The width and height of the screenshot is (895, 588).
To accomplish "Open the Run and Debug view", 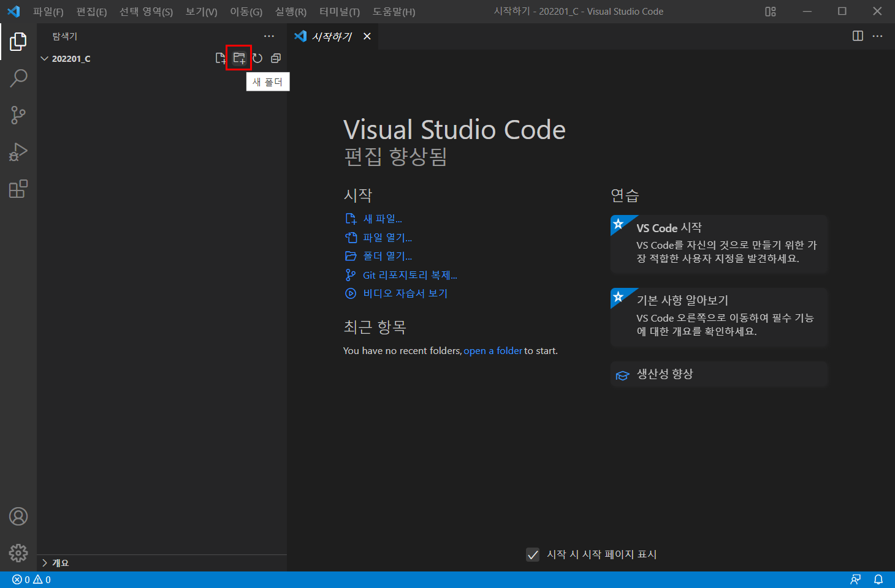I will point(18,152).
